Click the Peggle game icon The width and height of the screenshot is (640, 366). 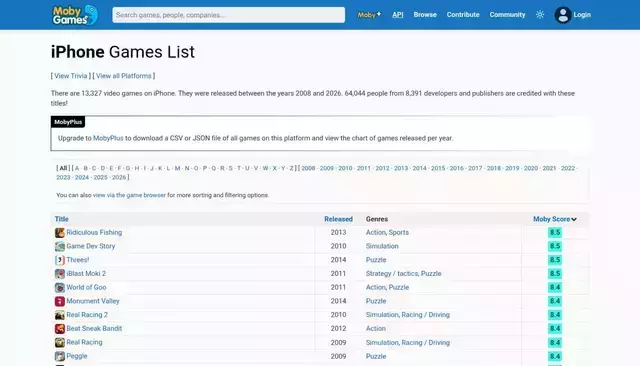click(x=60, y=356)
